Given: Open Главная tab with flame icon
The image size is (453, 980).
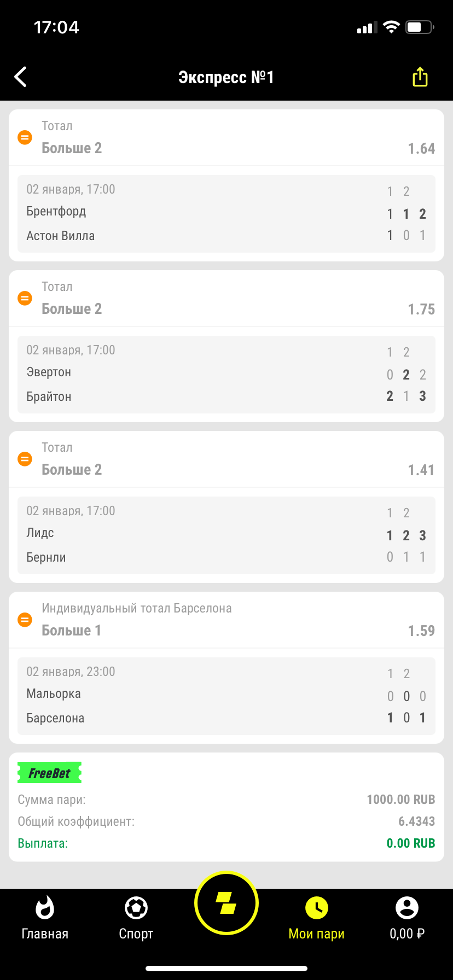Looking at the screenshot, I should click(x=45, y=918).
